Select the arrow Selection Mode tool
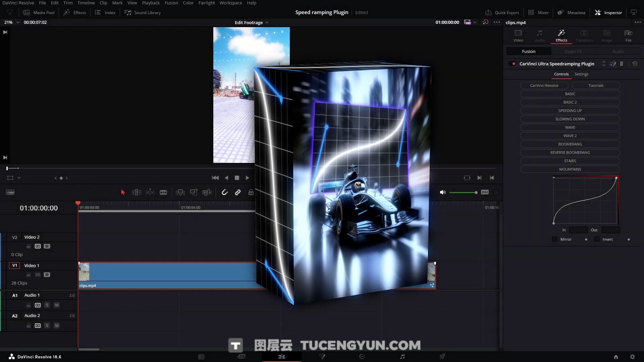644x362 pixels. click(123, 192)
